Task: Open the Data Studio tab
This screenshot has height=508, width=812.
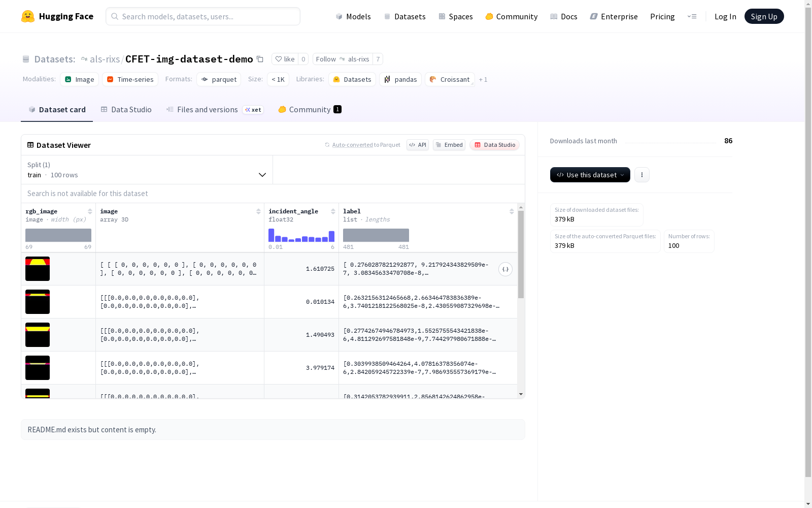Action: (126, 110)
